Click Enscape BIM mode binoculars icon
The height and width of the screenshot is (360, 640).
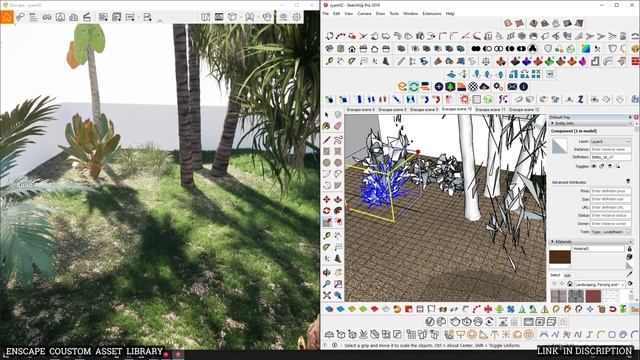coord(47,17)
